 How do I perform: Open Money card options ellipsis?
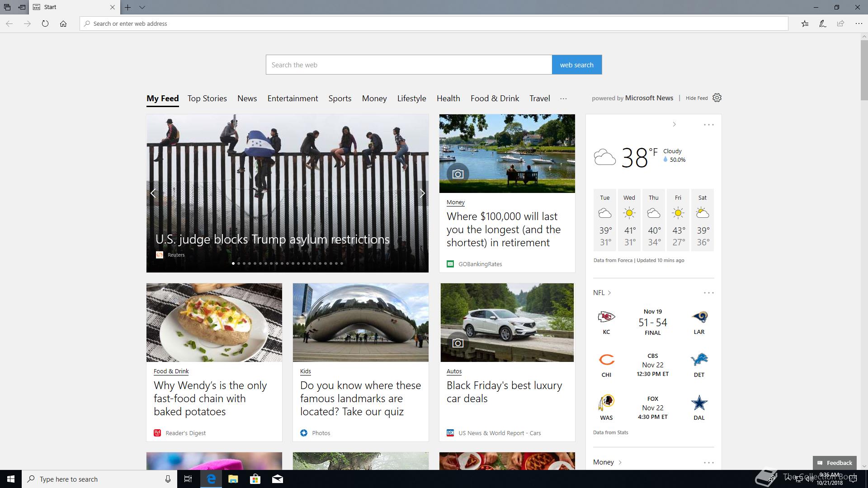click(708, 462)
